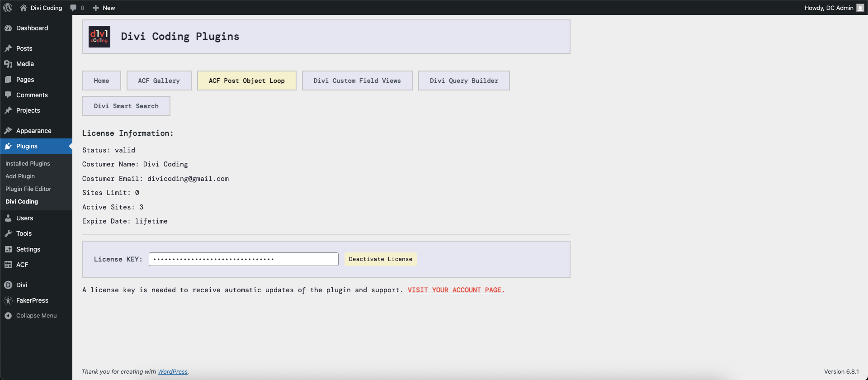
Task: Go to Media in the sidebar
Action: coord(36,64)
